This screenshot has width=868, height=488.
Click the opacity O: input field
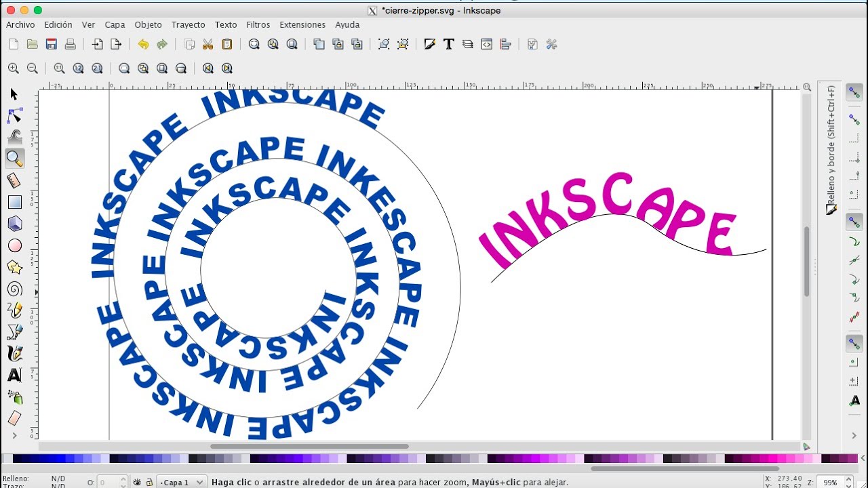(x=108, y=483)
